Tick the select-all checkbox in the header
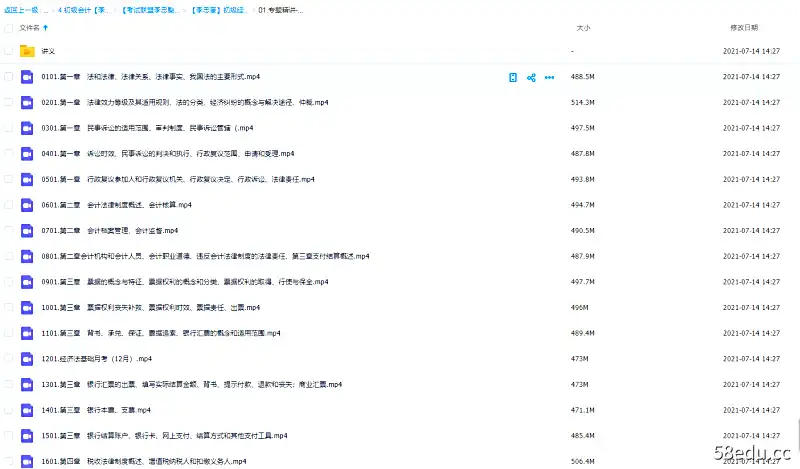The image size is (800, 469). (x=9, y=29)
